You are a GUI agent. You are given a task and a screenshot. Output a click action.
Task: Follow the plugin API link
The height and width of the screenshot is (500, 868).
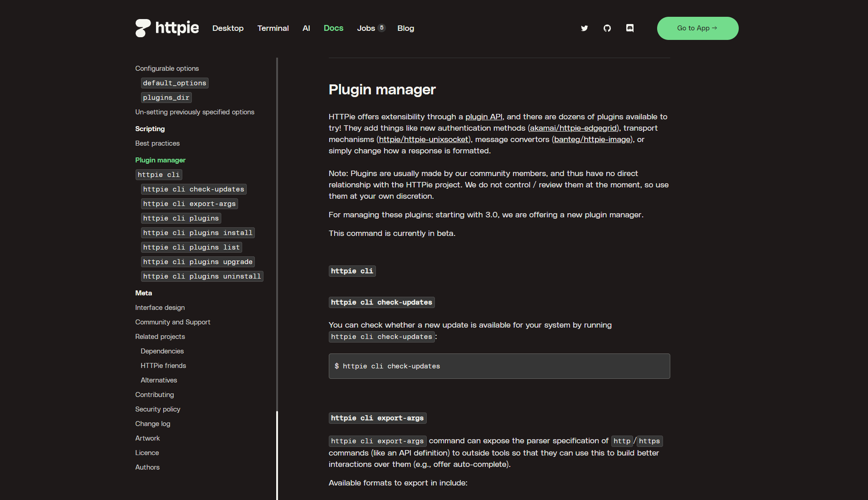point(483,117)
